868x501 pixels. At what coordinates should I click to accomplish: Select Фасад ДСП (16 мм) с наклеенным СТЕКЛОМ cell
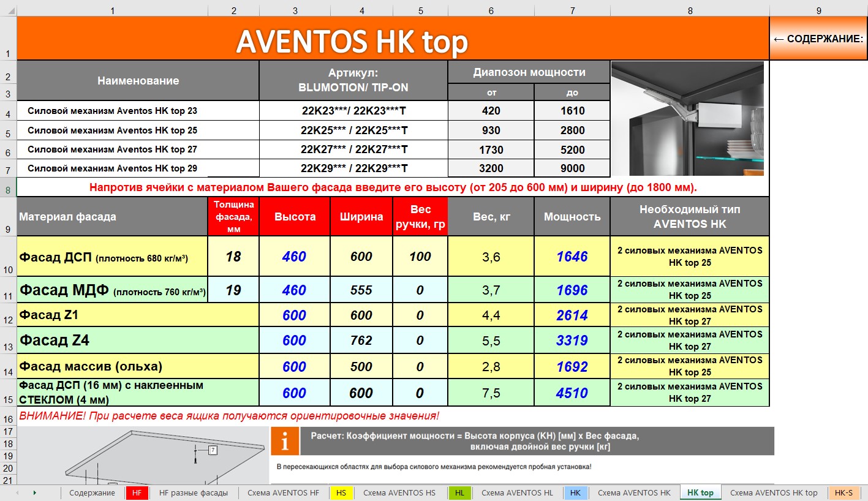click(138, 393)
